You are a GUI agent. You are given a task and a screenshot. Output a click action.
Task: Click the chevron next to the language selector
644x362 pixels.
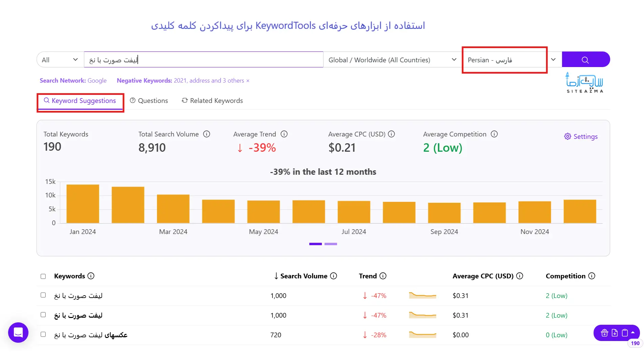tap(553, 60)
